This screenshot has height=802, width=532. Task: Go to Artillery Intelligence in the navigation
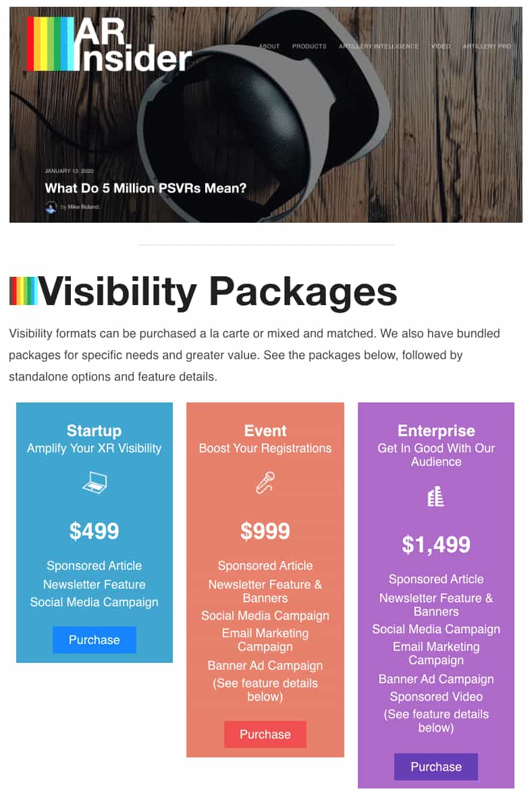379,47
